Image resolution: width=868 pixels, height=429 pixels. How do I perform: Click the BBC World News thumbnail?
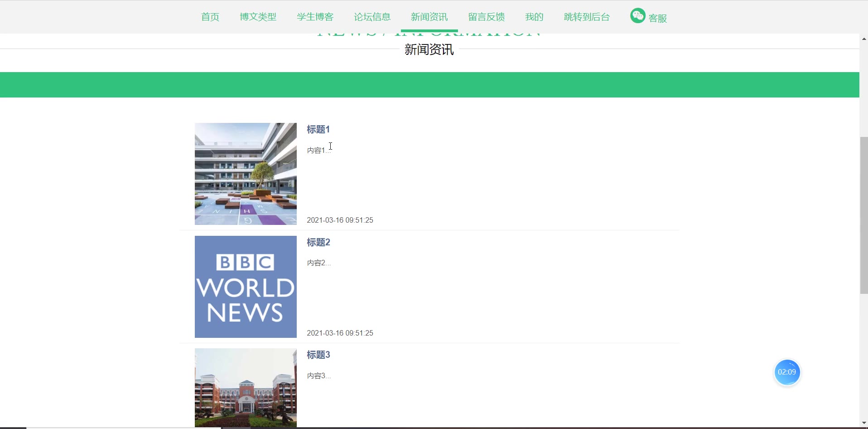[246, 287]
